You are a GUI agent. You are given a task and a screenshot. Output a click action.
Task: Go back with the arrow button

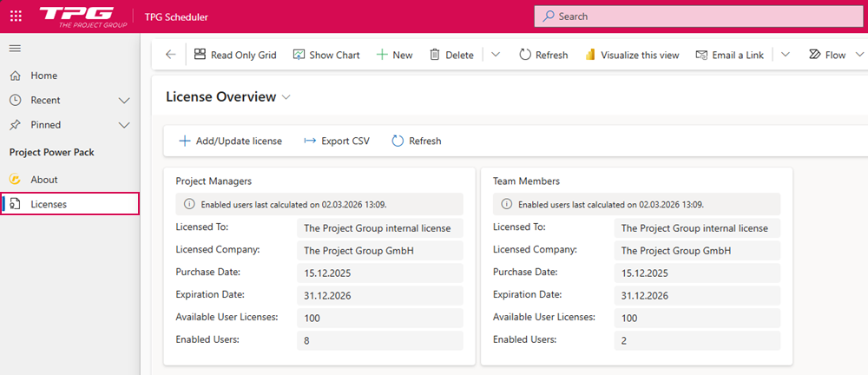click(170, 55)
